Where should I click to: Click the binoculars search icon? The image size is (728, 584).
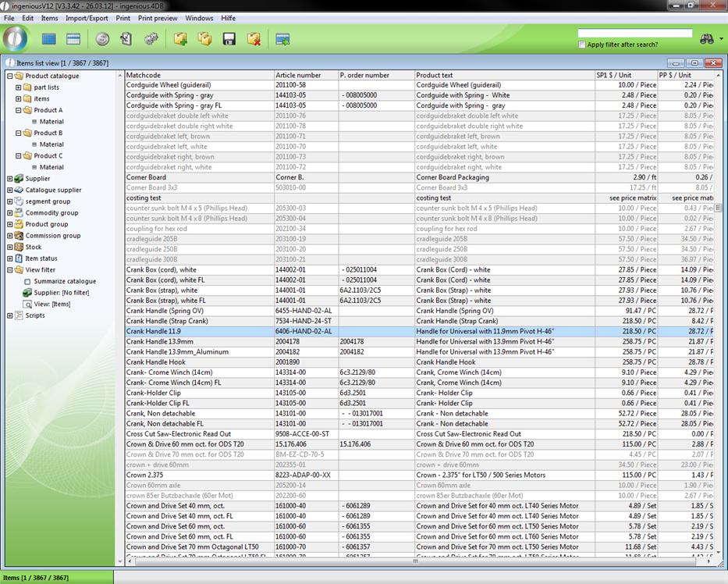click(x=707, y=39)
